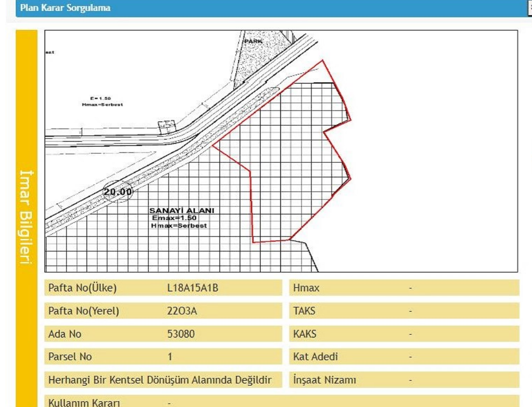Screen dimensions: 532x407
Task: Click the Emax=1.50 label under Sanayi Alanı
Action: tap(174, 218)
